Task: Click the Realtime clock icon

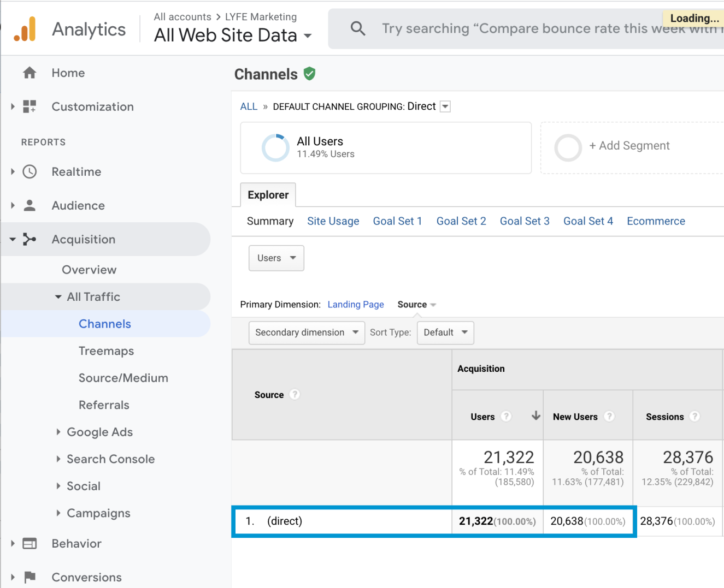Action: coord(30,172)
